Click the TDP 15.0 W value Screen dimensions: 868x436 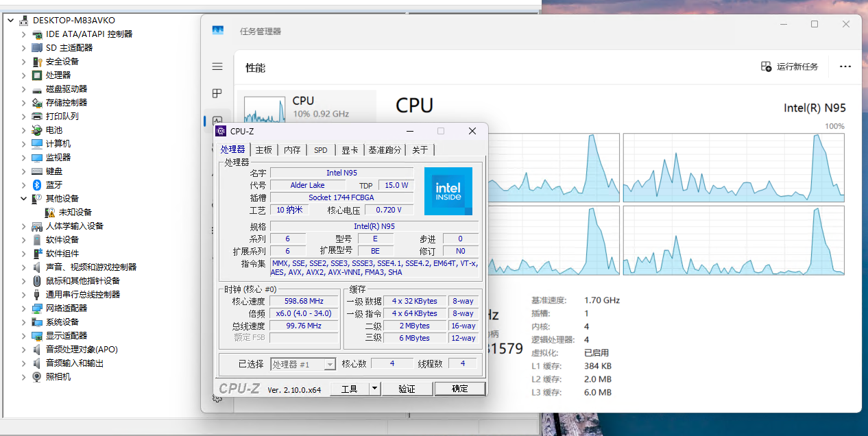tap(396, 185)
